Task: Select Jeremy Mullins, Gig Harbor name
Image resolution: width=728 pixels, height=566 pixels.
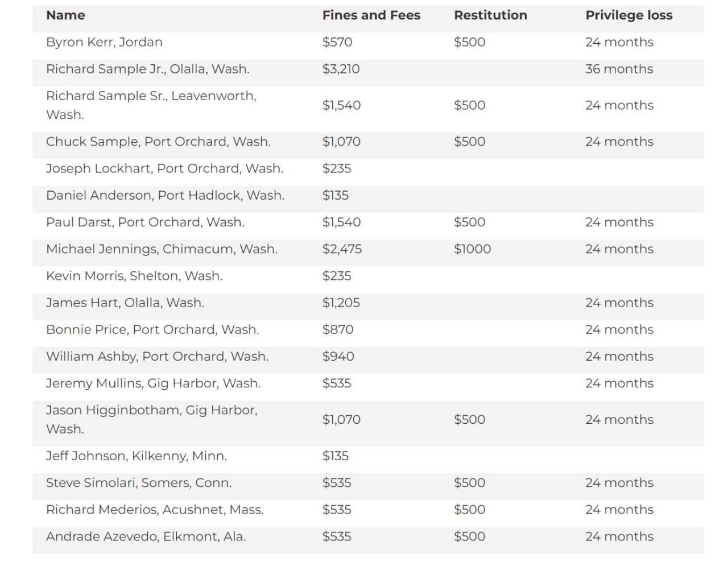Action: (x=153, y=383)
